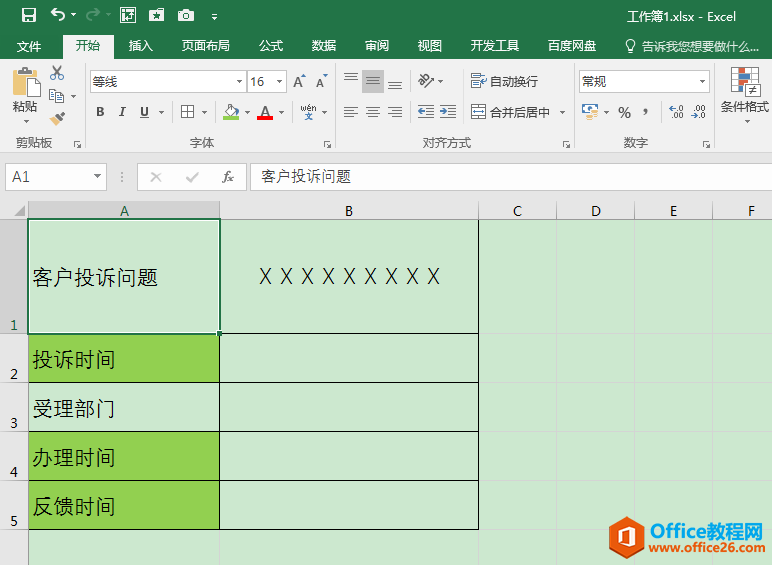Click Decrease Font Size icon

(x=322, y=81)
